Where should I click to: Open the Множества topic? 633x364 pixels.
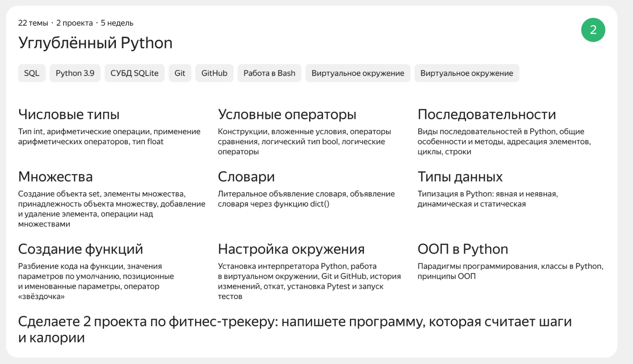(x=55, y=177)
